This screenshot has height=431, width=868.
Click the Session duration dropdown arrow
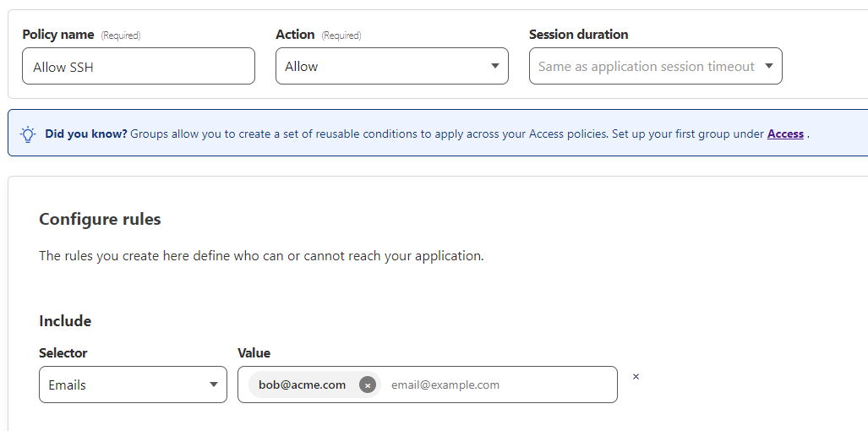769,66
